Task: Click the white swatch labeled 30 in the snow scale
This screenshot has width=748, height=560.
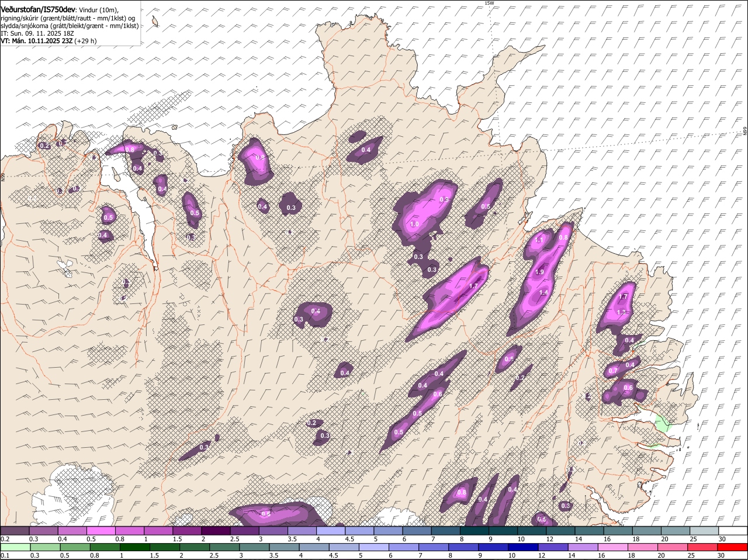Action: click(x=733, y=531)
